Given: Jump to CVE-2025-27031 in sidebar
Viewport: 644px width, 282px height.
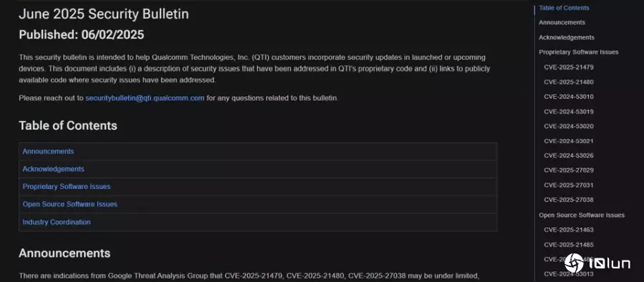Looking at the screenshot, I should (x=568, y=185).
